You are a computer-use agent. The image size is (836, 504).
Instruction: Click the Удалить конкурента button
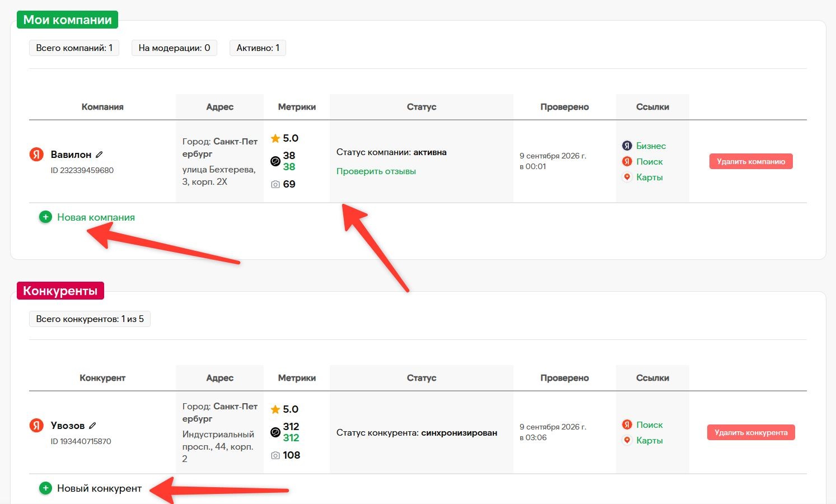751,432
